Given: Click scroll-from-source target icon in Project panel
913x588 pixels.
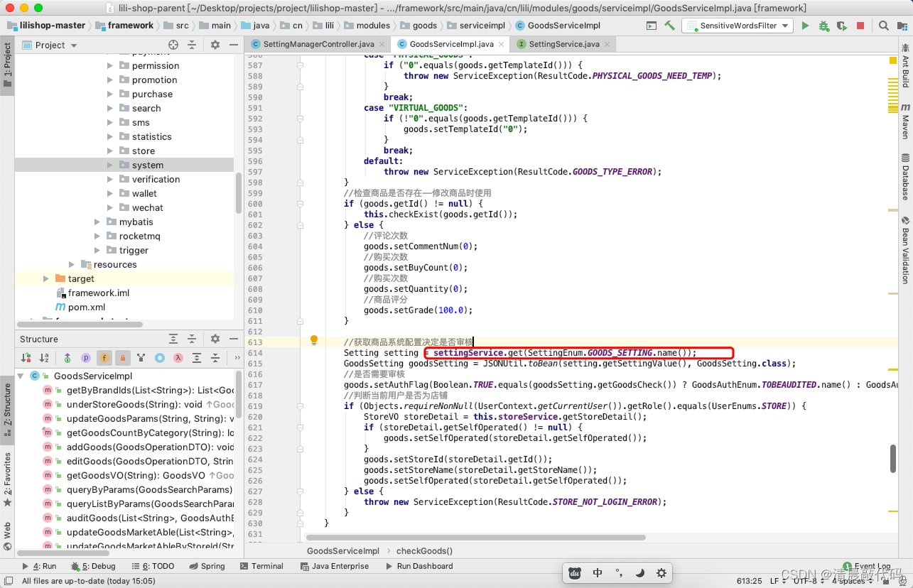Looking at the screenshot, I should (x=173, y=45).
